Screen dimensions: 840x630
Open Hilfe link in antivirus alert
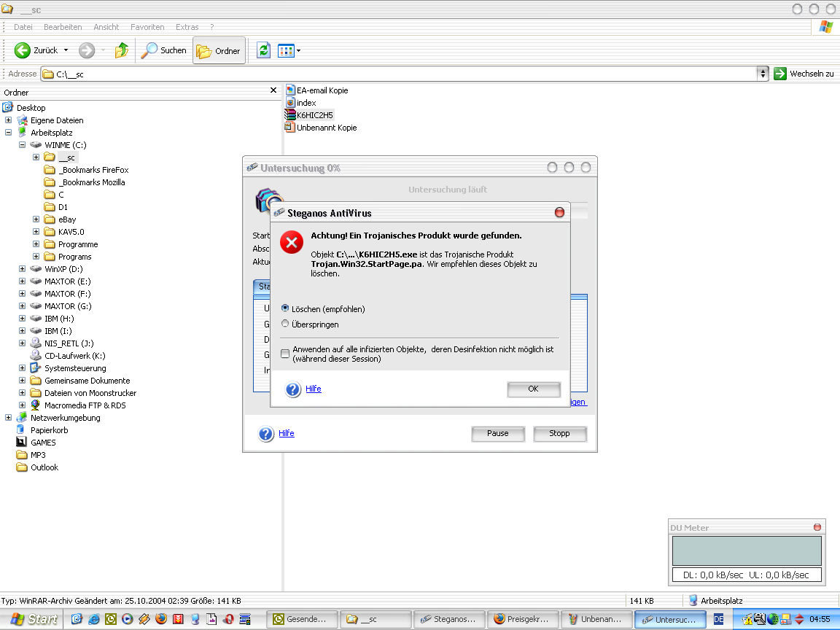tap(314, 389)
